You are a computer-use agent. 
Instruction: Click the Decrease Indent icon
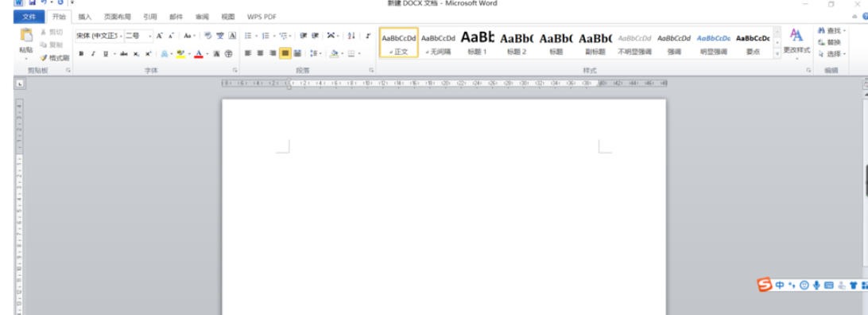304,36
